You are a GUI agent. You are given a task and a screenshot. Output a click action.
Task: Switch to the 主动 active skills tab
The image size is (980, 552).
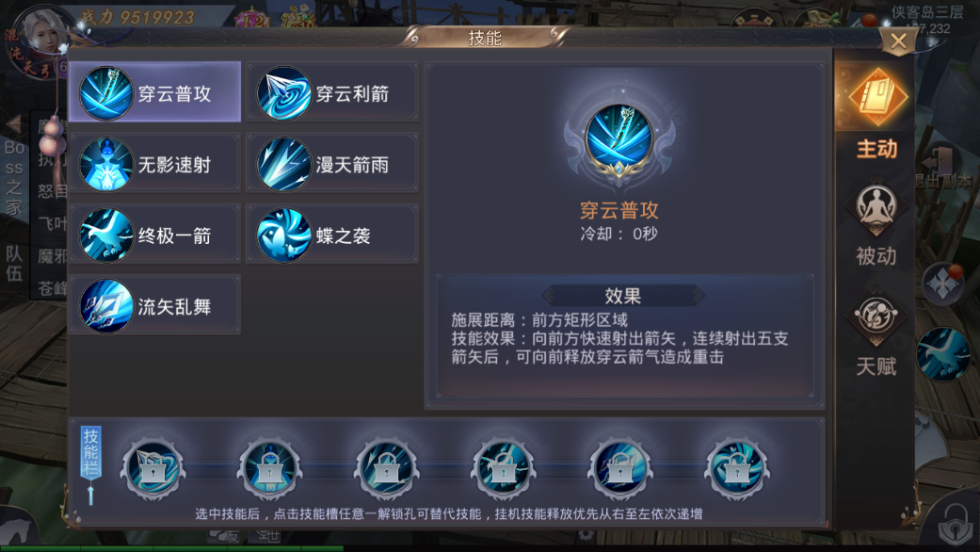[x=876, y=114]
